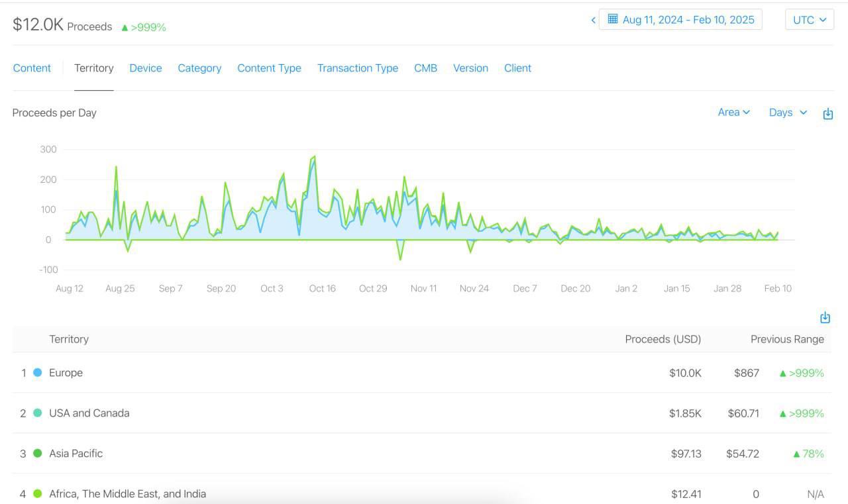848x504 pixels.
Task: Open the Area chart type dropdown
Action: point(733,112)
